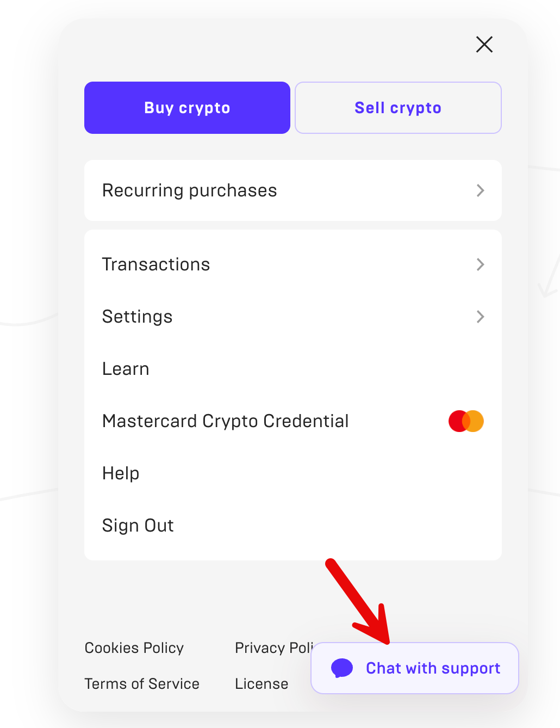The width and height of the screenshot is (560, 728).
Task: Expand the Transactions chevron arrow
Action: pyautogui.click(x=480, y=264)
